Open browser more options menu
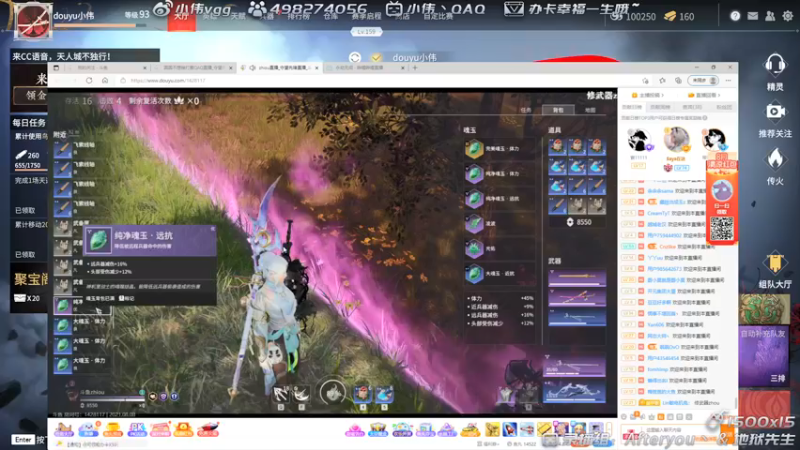The image size is (800, 450). (x=728, y=81)
